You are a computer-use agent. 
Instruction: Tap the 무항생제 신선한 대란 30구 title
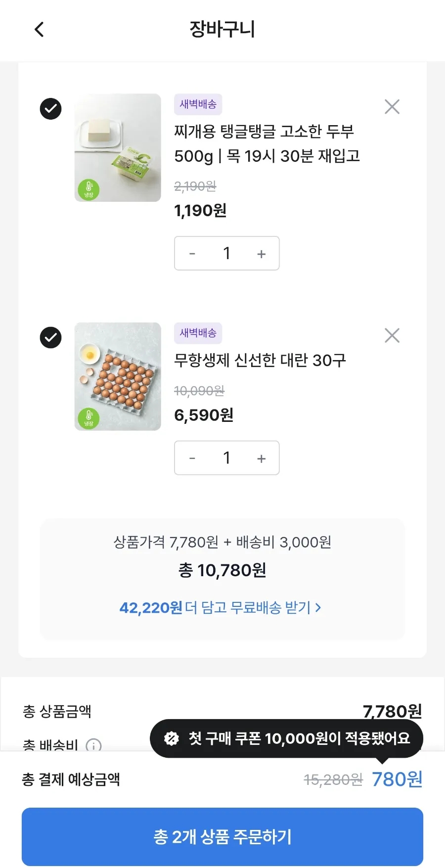click(260, 360)
